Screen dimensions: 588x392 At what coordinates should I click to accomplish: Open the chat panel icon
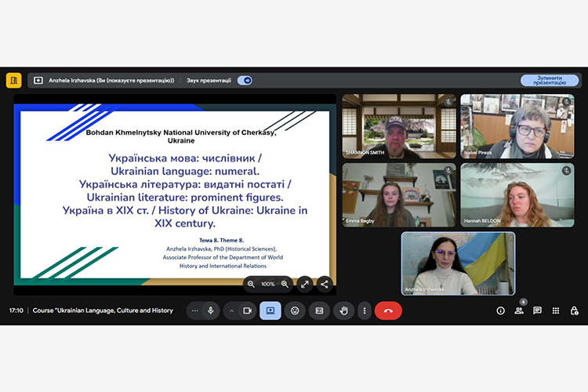(x=537, y=310)
